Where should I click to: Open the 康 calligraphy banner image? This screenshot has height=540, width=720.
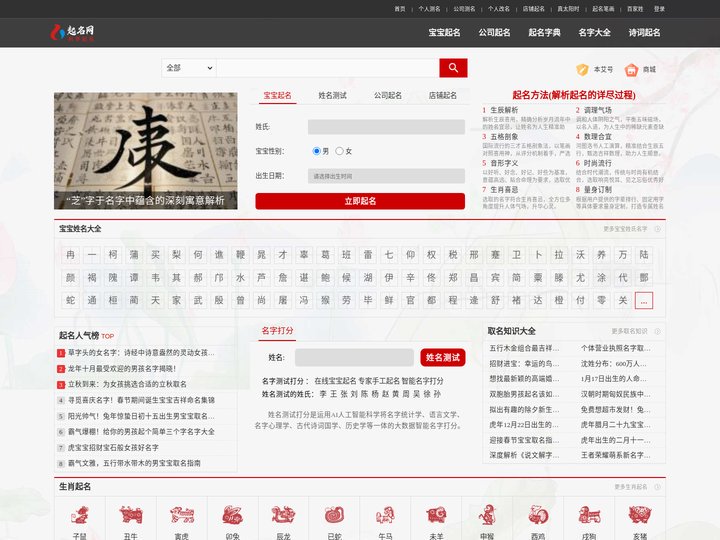click(x=146, y=151)
